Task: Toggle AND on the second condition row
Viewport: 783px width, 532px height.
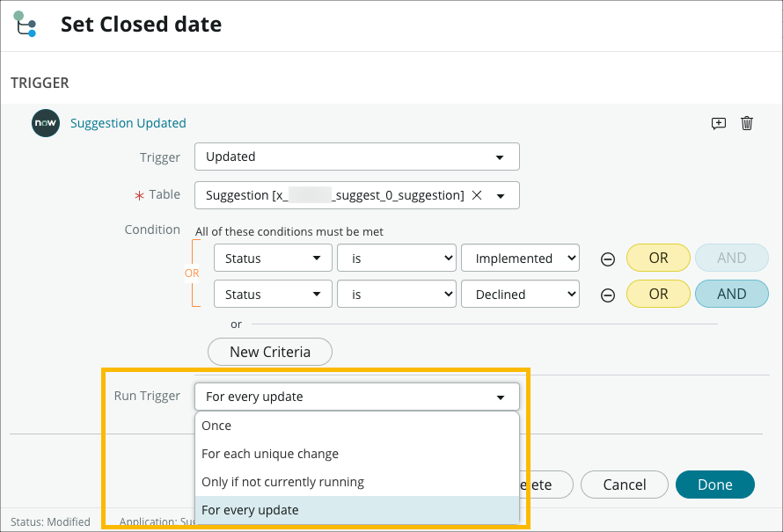Action: tap(732, 294)
